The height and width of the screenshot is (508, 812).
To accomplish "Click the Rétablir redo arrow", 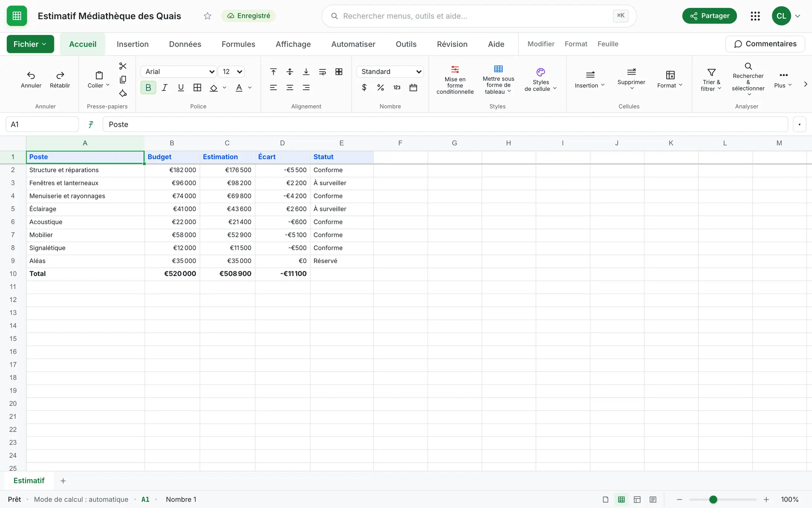I will (60, 79).
